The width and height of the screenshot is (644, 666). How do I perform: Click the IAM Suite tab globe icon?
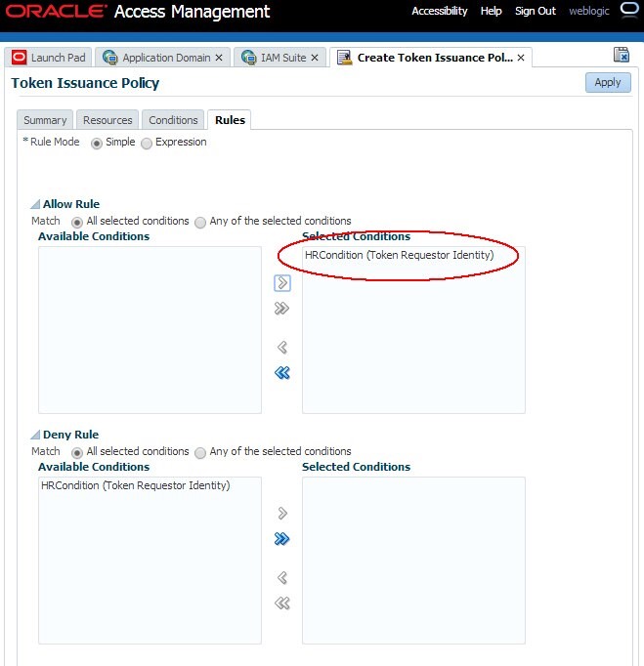248,58
